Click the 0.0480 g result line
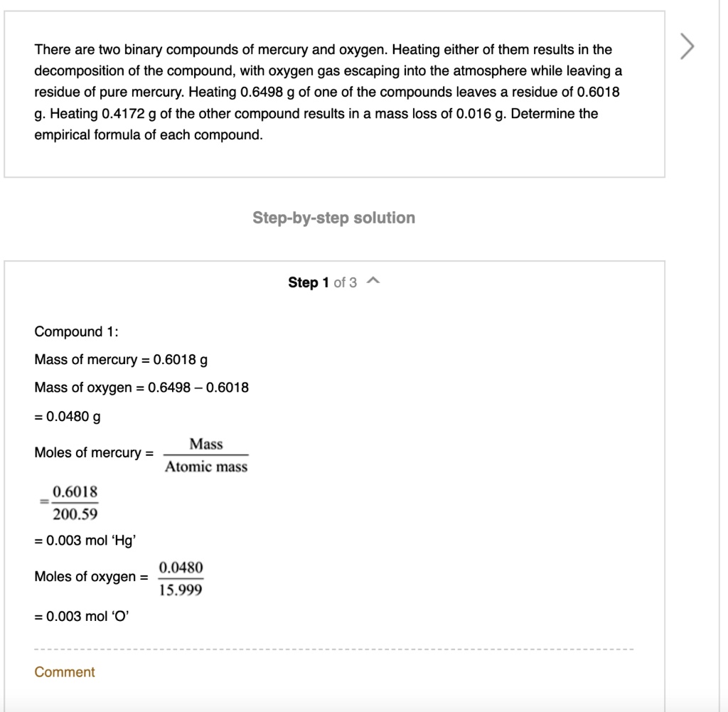 [64, 416]
